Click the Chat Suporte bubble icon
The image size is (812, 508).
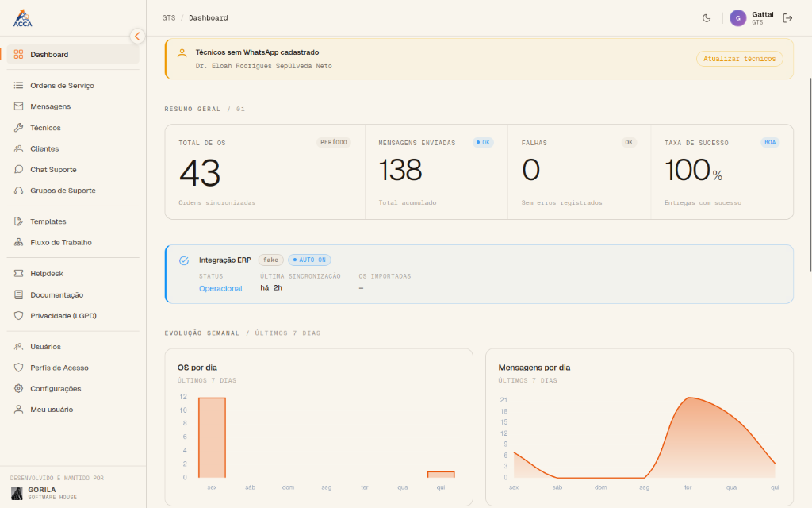tap(19, 170)
